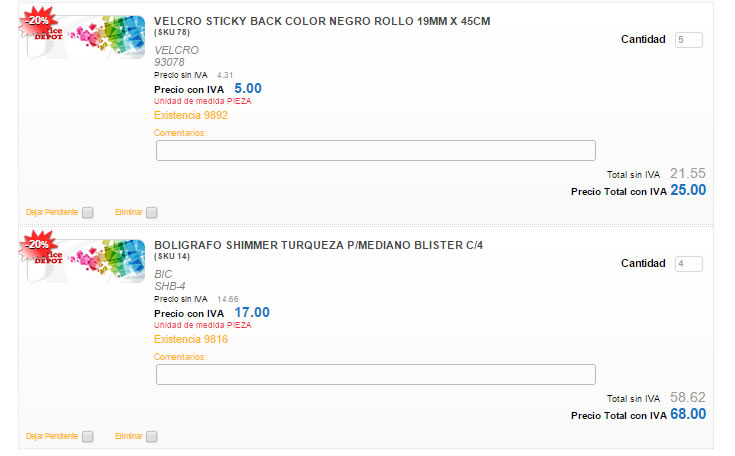Click the 25.00 total price of Velcro

688,190
